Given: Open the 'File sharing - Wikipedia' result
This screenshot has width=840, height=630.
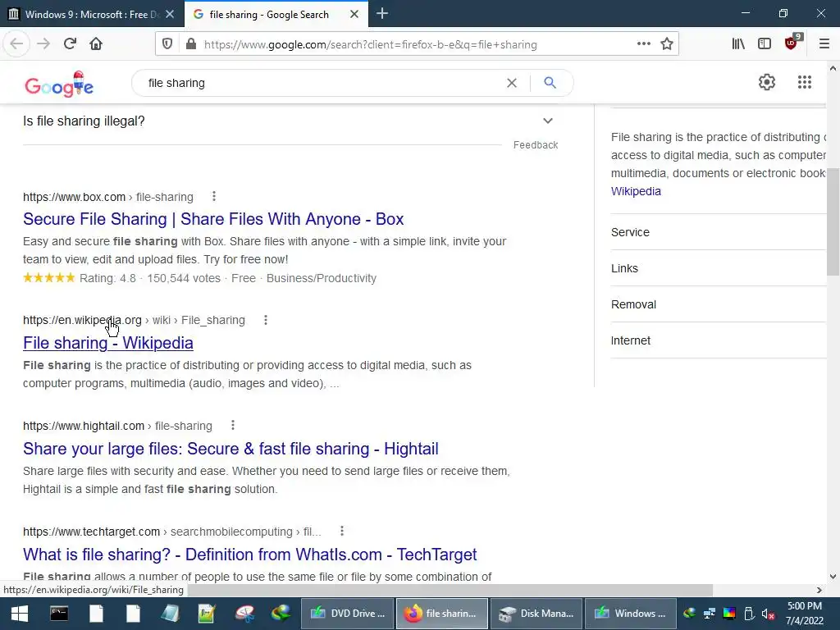Looking at the screenshot, I should click(x=108, y=343).
